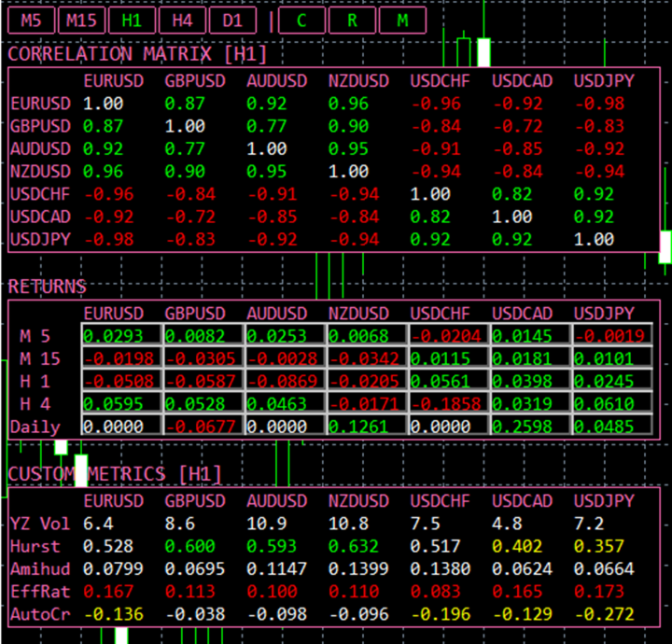This screenshot has width=672, height=644.
Task: Click EffRat USDCHF value 0.083
Action: (x=436, y=592)
